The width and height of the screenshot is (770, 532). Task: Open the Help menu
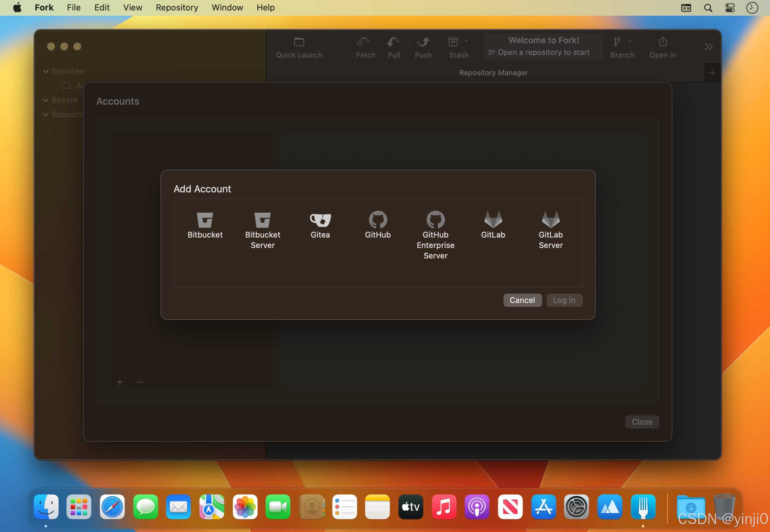[266, 7]
